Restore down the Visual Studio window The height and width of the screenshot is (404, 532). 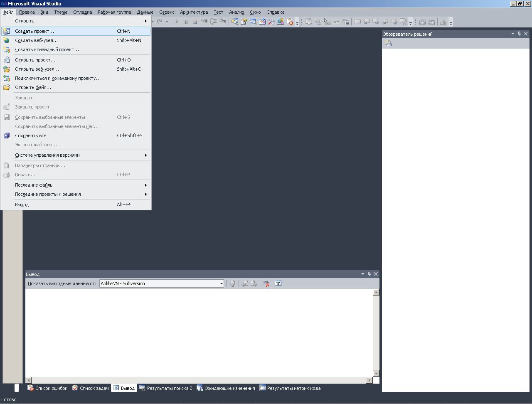point(520,4)
